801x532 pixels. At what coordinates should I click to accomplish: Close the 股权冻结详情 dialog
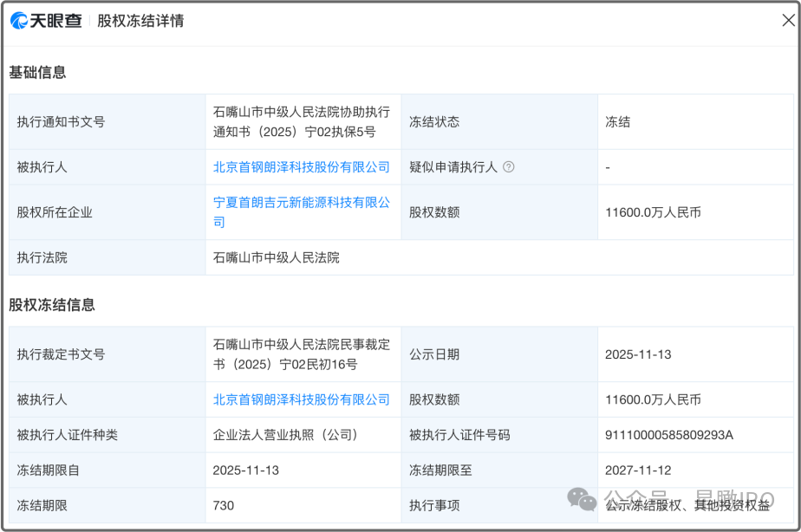pyautogui.click(x=788, y=21)
